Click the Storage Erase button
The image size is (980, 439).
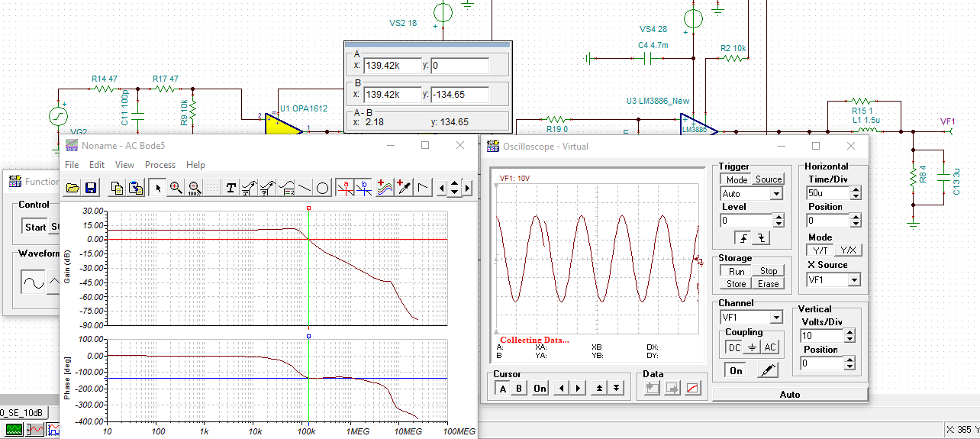point(769,283)
